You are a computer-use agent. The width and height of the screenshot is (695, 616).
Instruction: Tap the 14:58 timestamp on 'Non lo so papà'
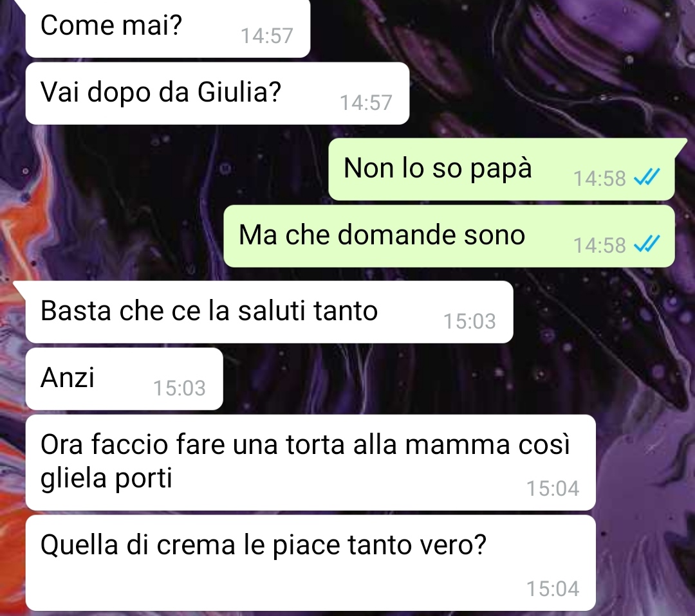[x=599, y=179]
